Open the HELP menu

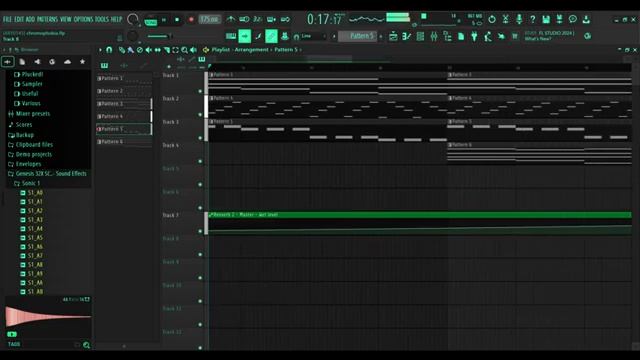tap(116, 19)
